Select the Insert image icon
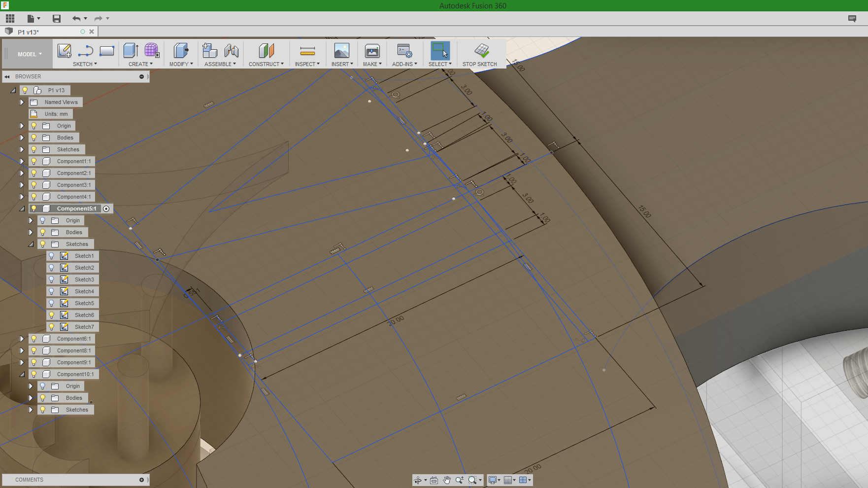This screenshot has height=488, width=868. coord(342,50)
